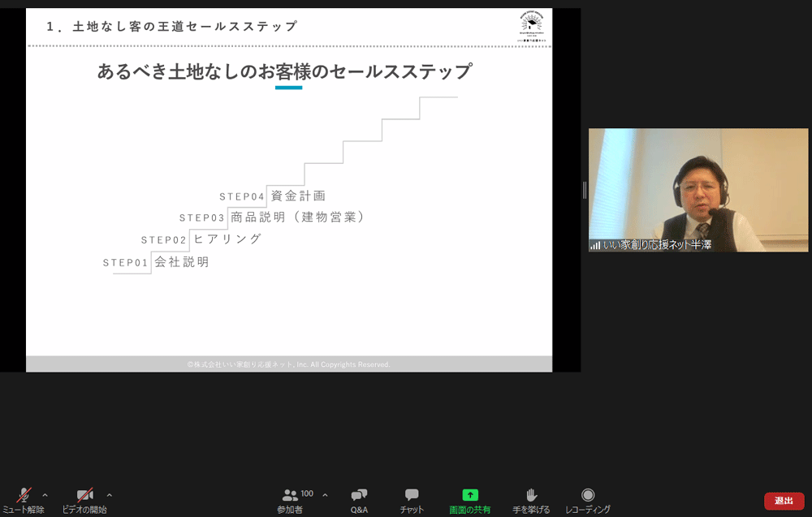Open video options arrow beside camera

[x=109, y=494]
